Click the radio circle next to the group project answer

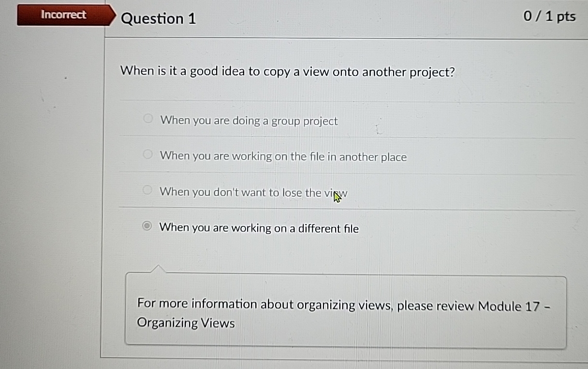click(147, 118)
